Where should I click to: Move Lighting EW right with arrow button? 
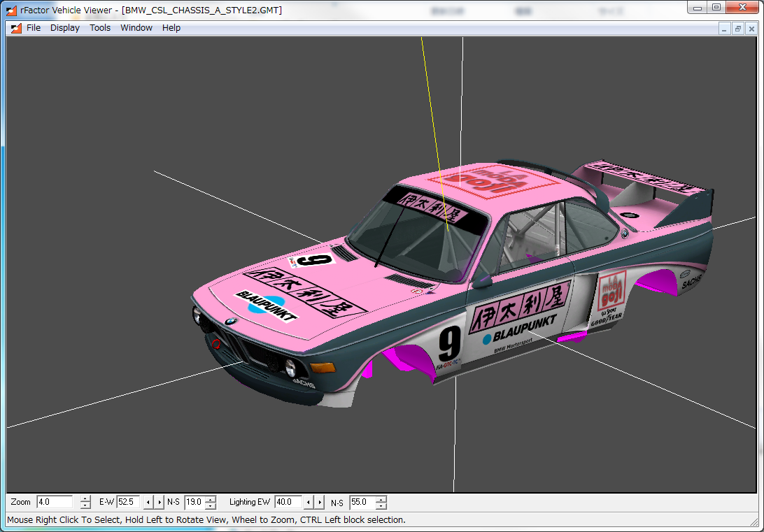click(320, 502)
